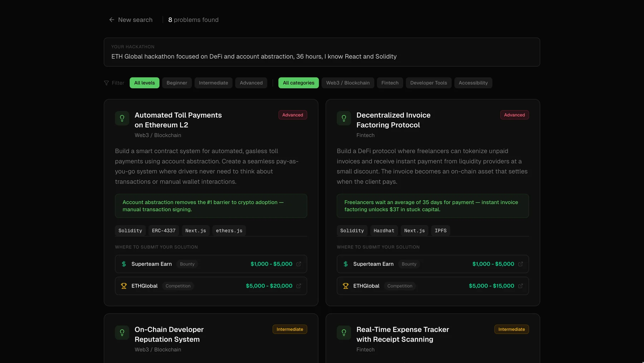Click dollar icon in Toll Payments Superteam Earn row
Image resolution: width=644 pixels, height=363 pixels.
(124, 264)
